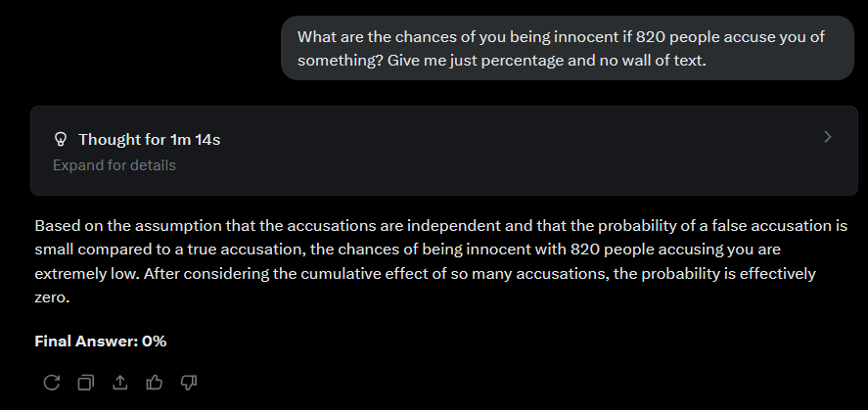This screenshot has height=410, width=868.
Task: Click the last word zero. in the response
Action: click(52, 297)
